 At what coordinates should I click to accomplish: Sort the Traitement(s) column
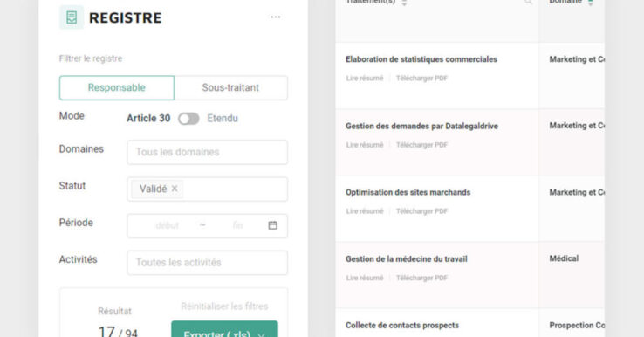coord(404,3)
